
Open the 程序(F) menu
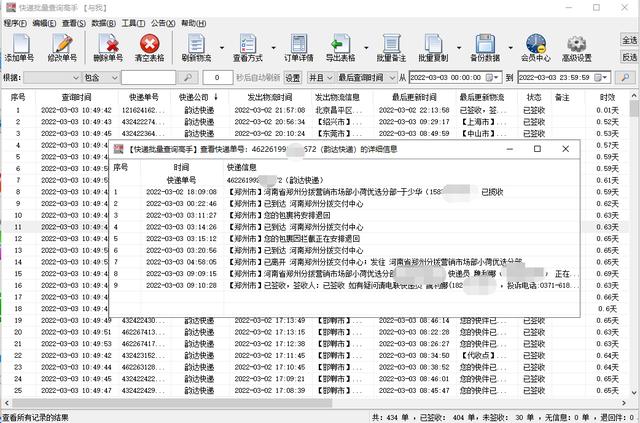[x=15, y=23]
